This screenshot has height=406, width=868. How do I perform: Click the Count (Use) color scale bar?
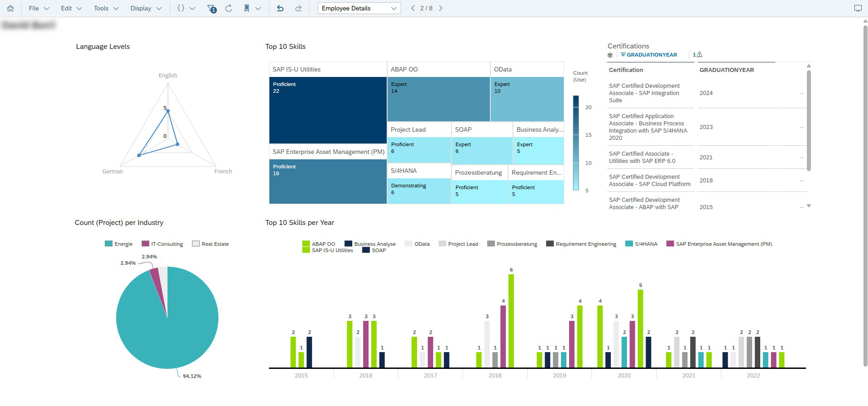point(576,143)
